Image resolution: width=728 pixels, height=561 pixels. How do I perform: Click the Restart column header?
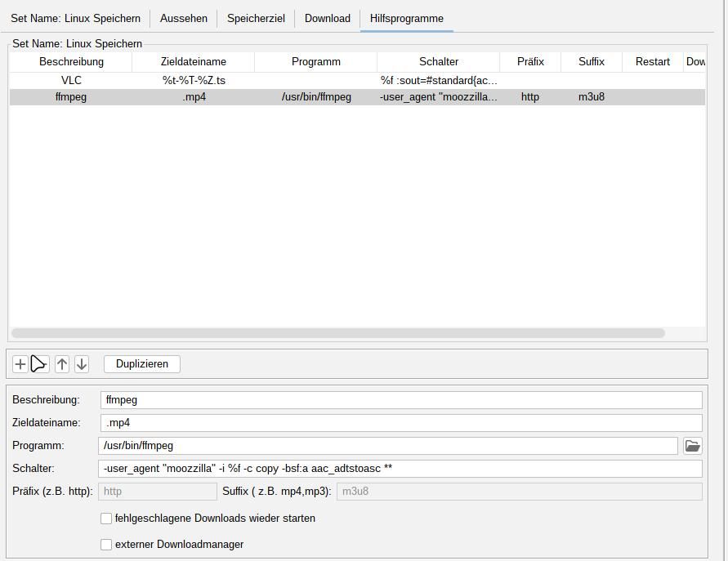tap(652, 62)
